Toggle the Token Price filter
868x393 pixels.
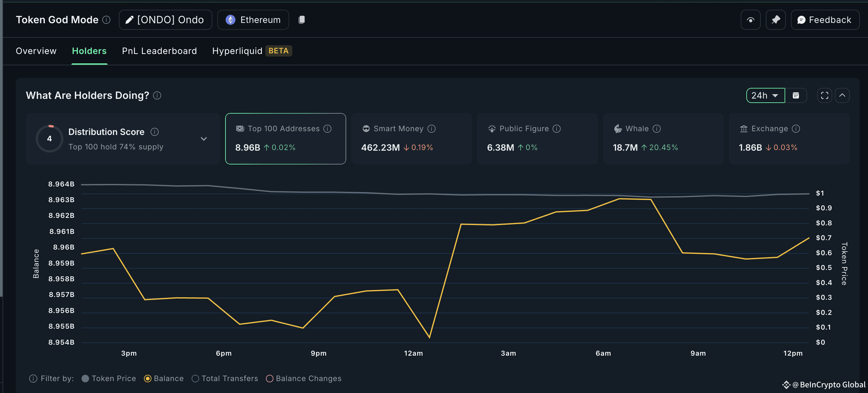tap(109, 379)
